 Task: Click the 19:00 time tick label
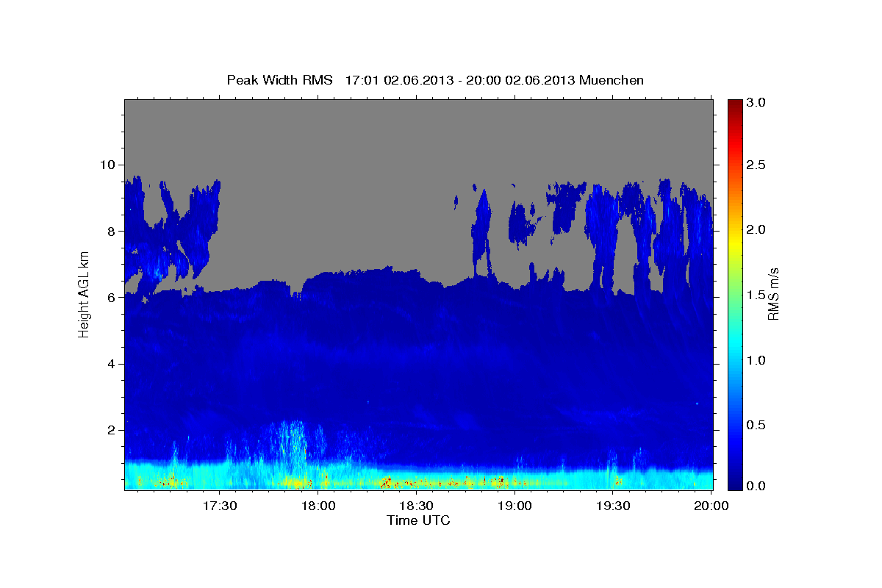tap(514, 506)
